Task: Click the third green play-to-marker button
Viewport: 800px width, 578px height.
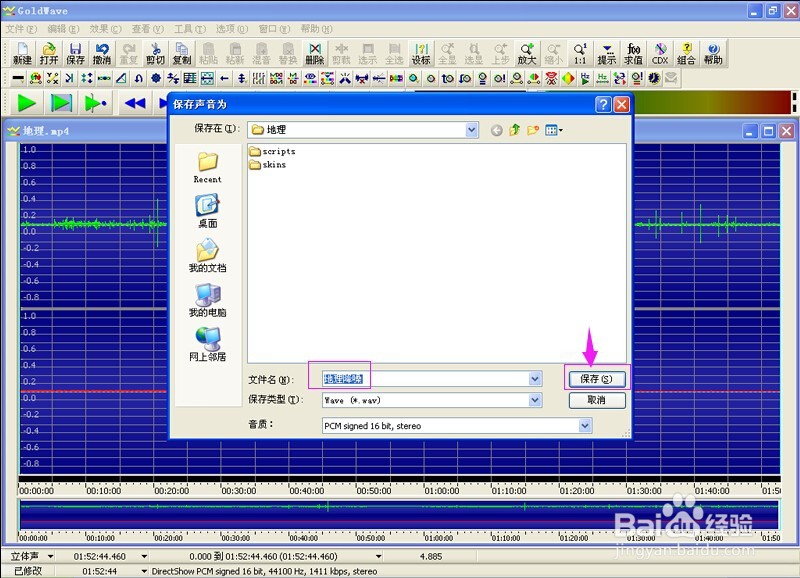Action: tap(95, 103)
